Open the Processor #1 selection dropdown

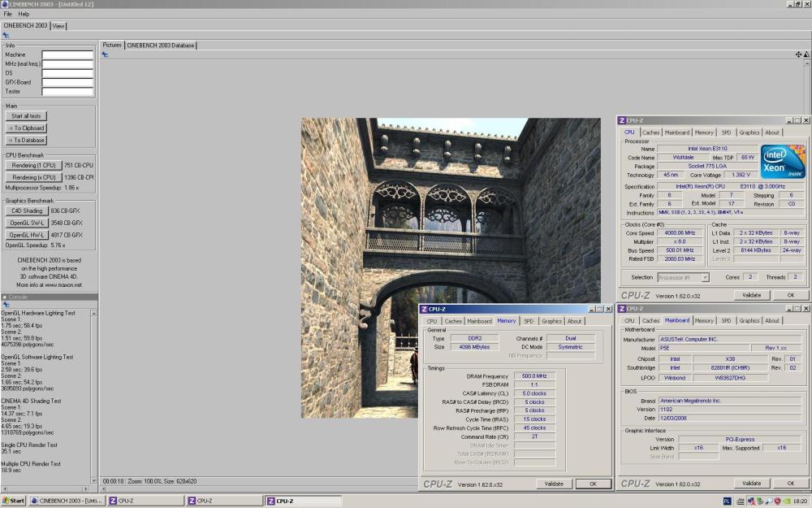coord(683,277)
